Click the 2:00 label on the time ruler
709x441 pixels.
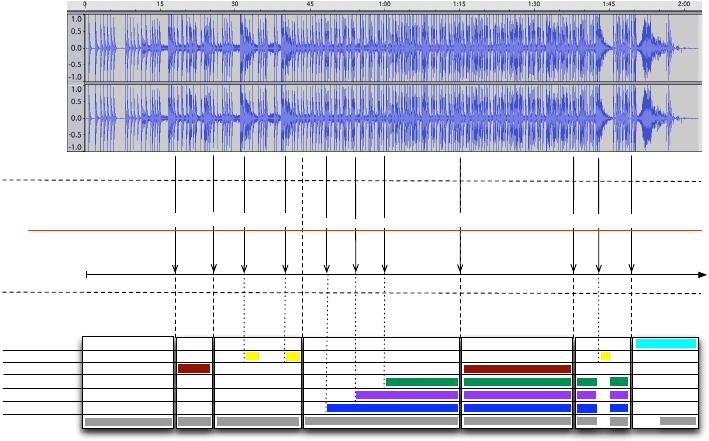pyautogui.click(x=684, y=6)
